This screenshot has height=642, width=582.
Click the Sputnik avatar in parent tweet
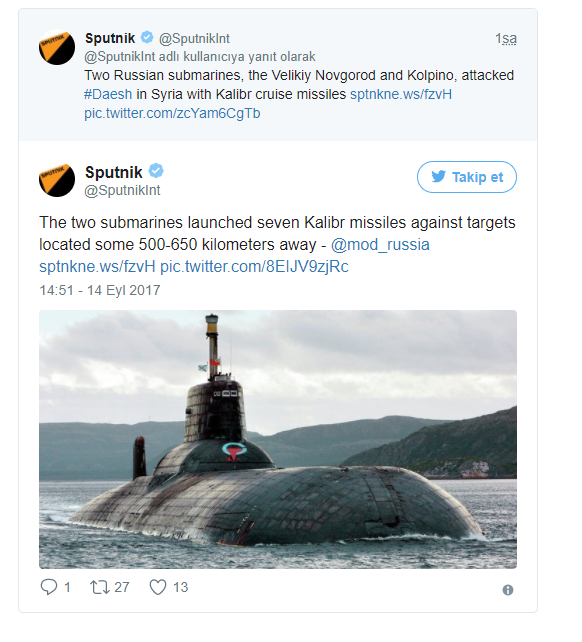pyautogui.click(x=57, y=47)
